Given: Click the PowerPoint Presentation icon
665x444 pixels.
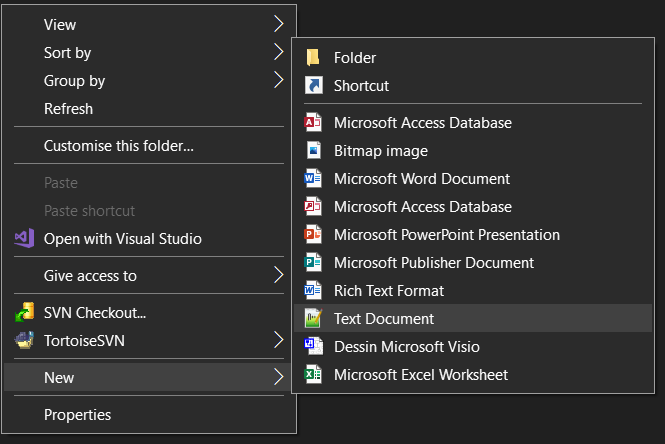Looking at the screenshot, I should click(313, 234).
